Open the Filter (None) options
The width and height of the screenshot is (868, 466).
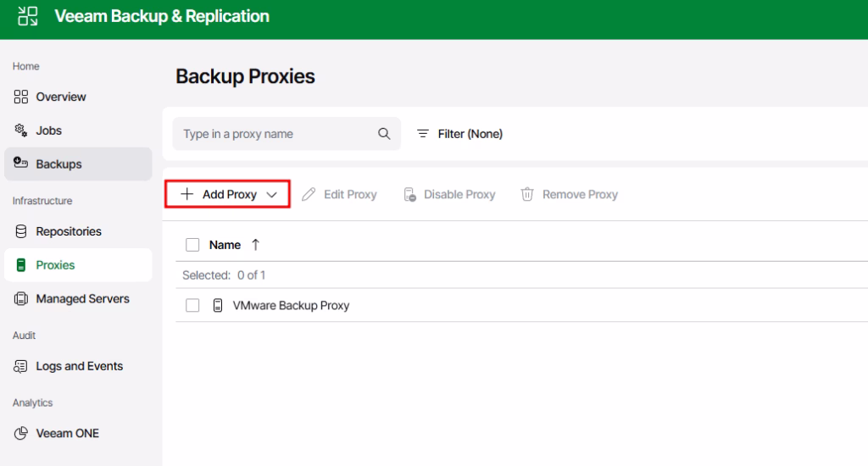tap(459, 134)
